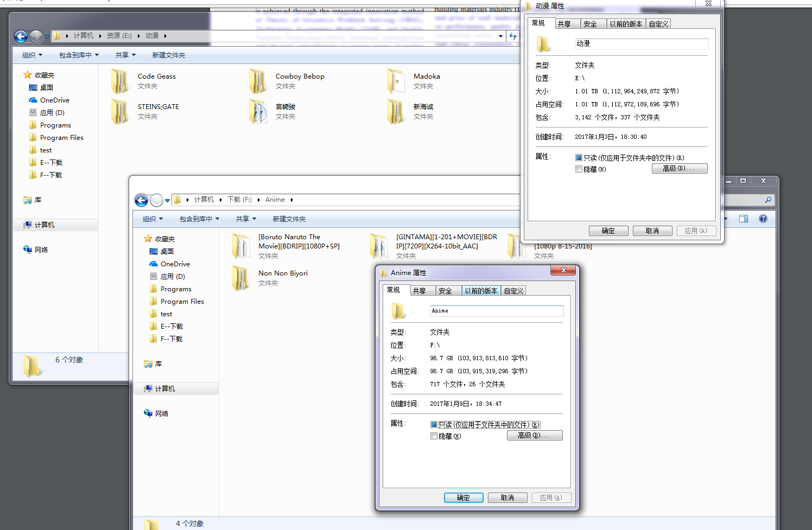Switch to 自定义 tab in 动漫 属性
Screen dimensions: 812x530
[658, 24]
